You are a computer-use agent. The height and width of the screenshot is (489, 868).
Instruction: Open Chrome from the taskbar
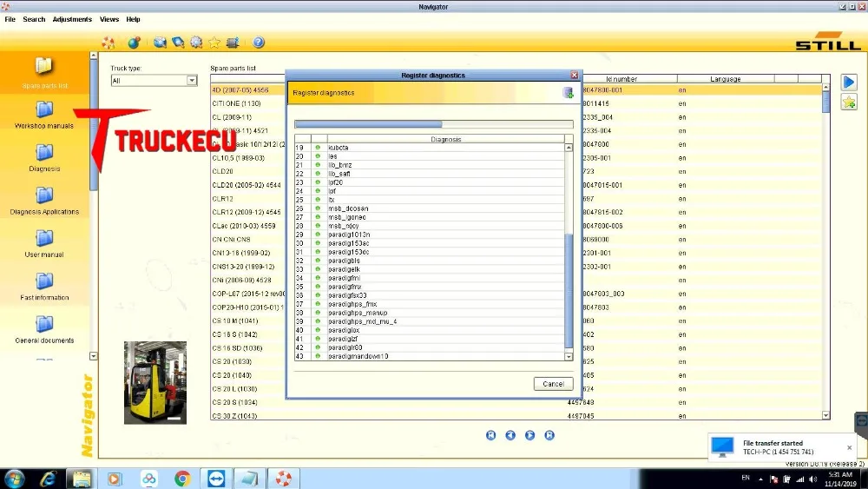[182, 479]
